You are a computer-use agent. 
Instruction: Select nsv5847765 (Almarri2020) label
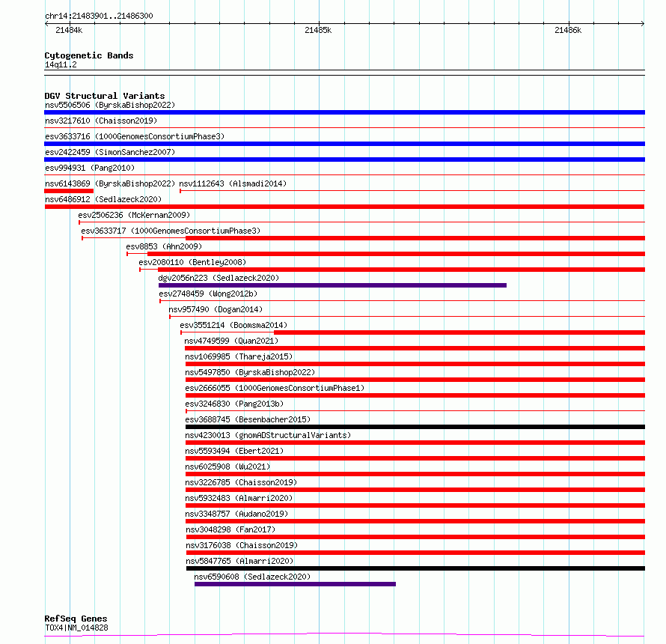pyautogui.click(x=240, y=561)
